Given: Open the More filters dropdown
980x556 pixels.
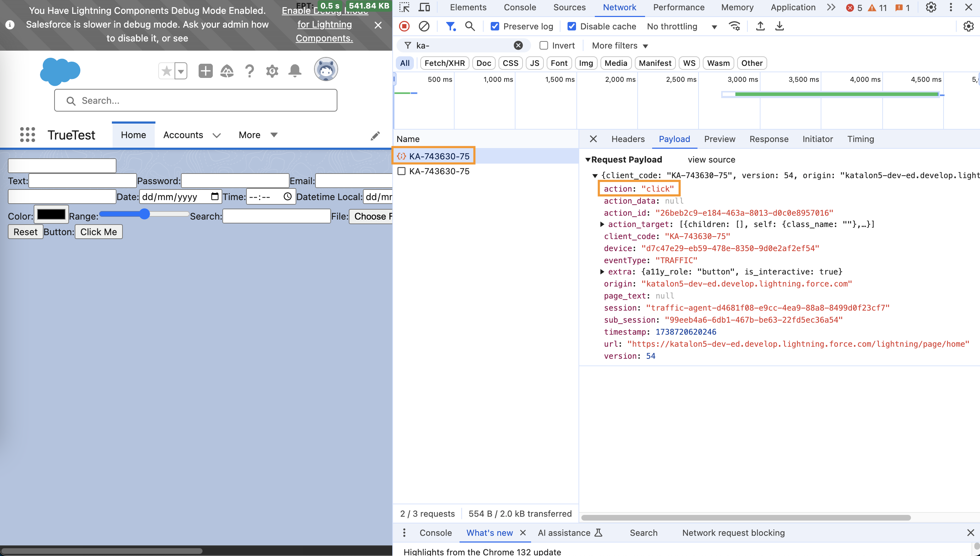Looking at the screenshot, I should 620,45.
